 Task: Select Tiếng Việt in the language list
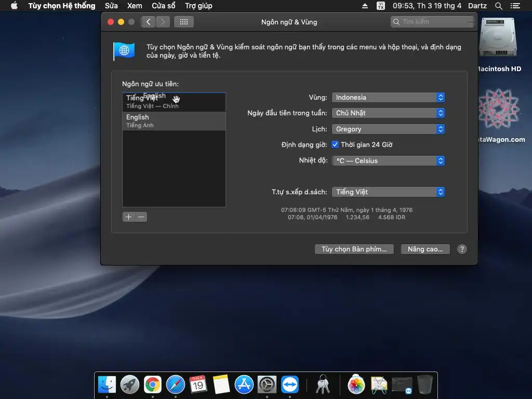[174, 102]
